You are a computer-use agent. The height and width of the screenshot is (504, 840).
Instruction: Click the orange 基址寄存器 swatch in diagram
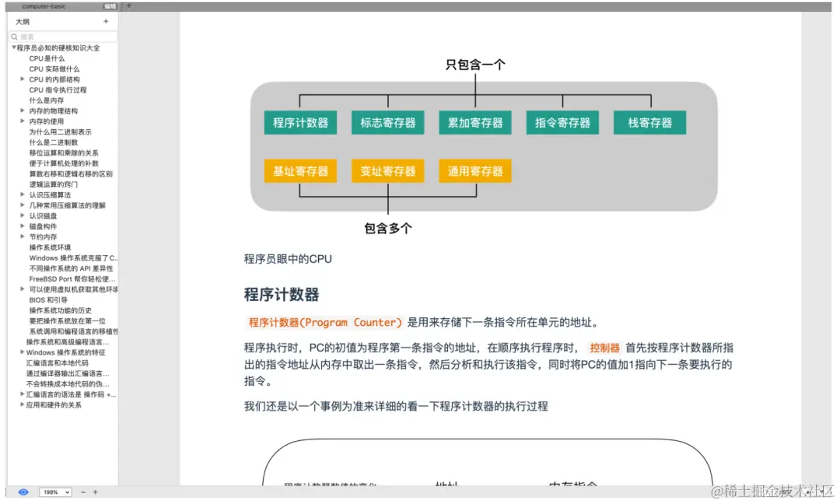[300, 172]
